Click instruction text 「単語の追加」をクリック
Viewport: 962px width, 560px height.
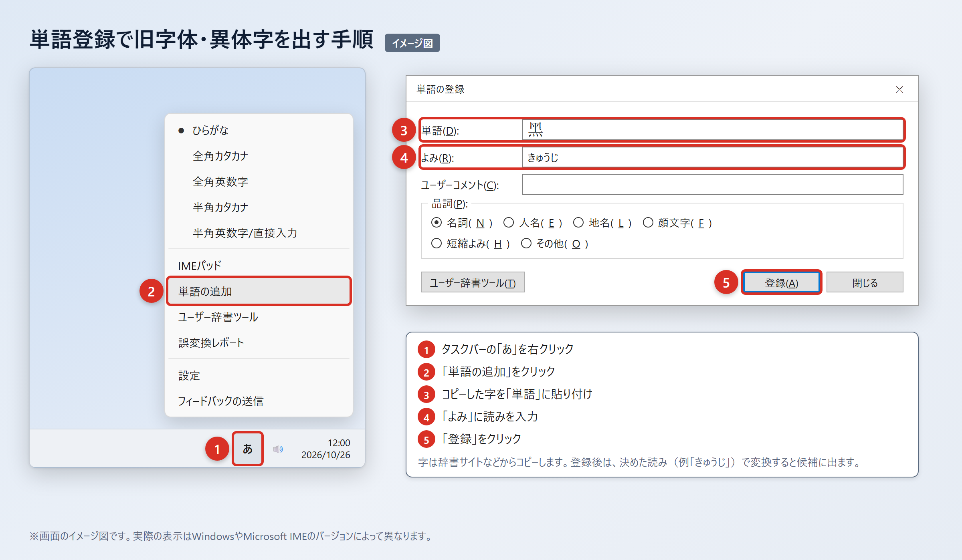[x=498, y=371]
